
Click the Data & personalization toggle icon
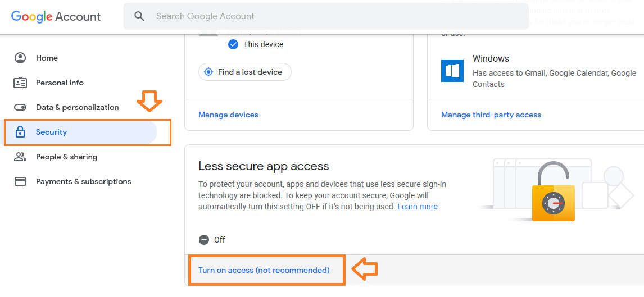coord(20,107)
